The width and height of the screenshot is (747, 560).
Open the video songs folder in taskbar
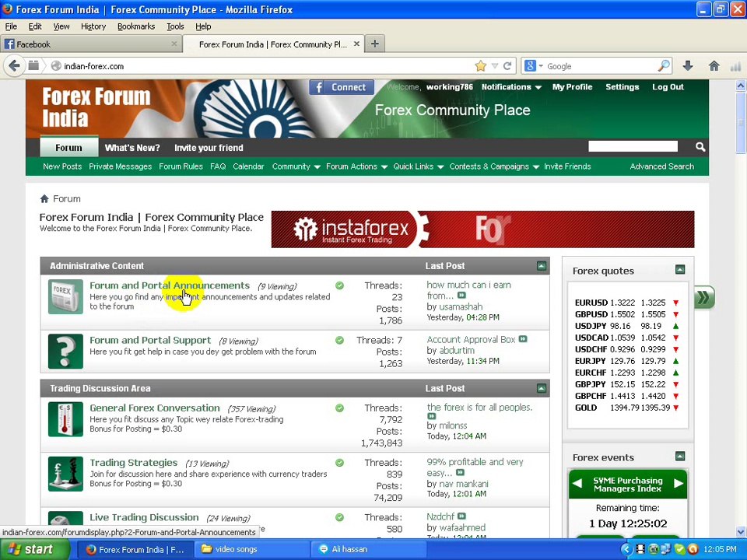tap(253, 549)
